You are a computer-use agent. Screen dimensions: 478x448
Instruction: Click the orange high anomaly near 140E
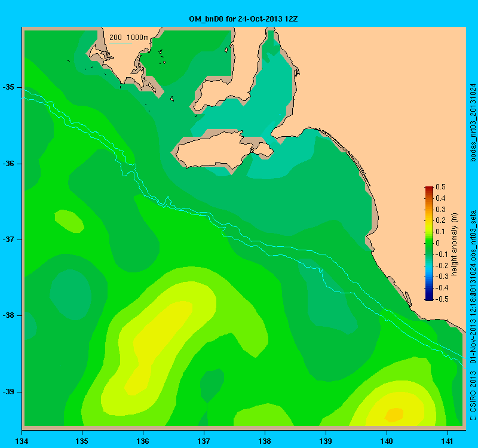394,415
